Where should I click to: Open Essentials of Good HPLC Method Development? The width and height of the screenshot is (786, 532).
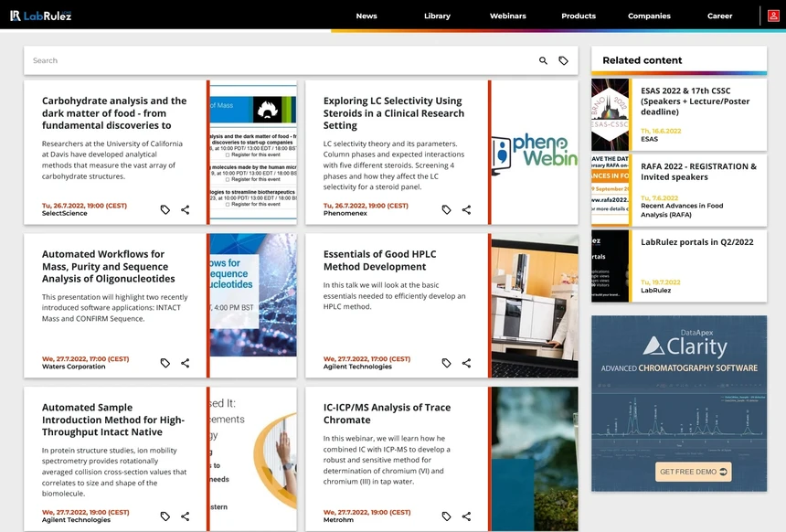coord(379,261)
